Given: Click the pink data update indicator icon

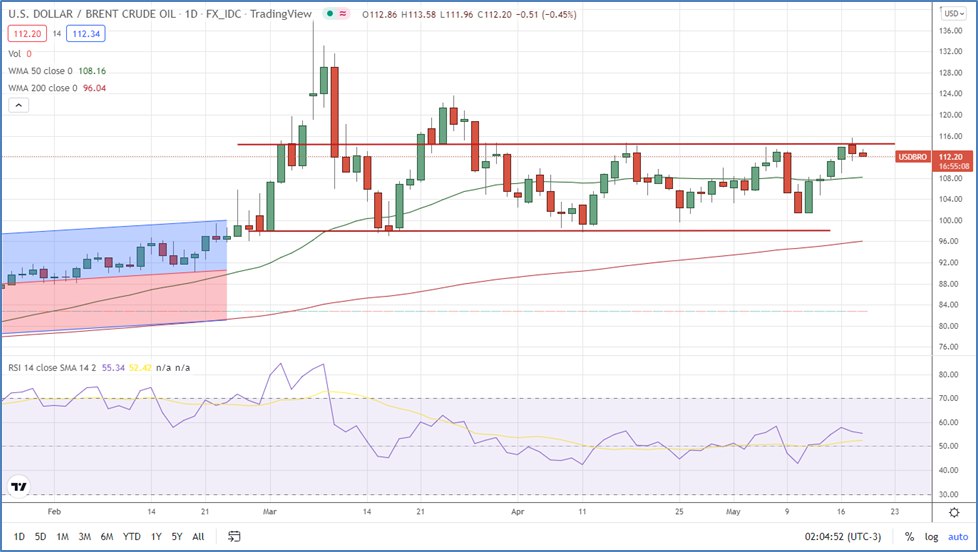Looking at the screenshot, I should click(342, 14).
